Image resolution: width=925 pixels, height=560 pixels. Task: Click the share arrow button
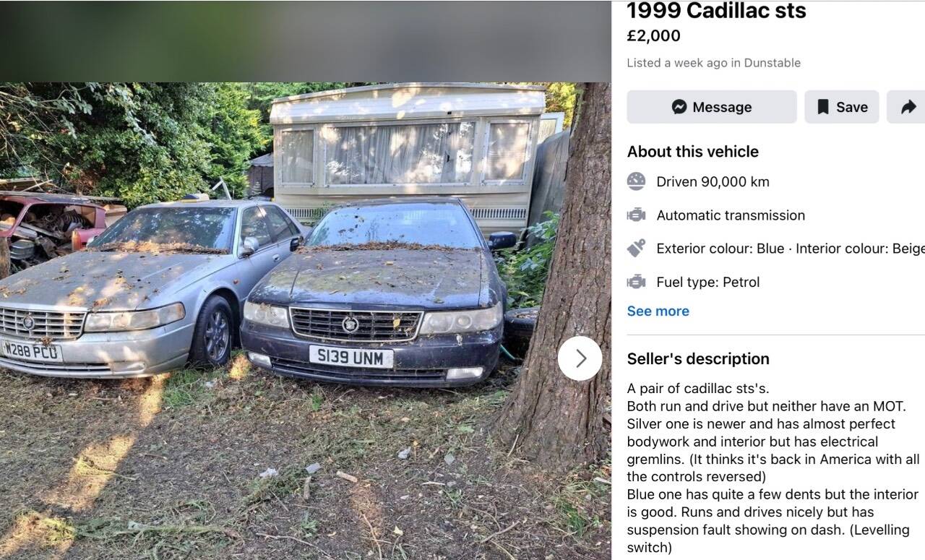[908, 107]
